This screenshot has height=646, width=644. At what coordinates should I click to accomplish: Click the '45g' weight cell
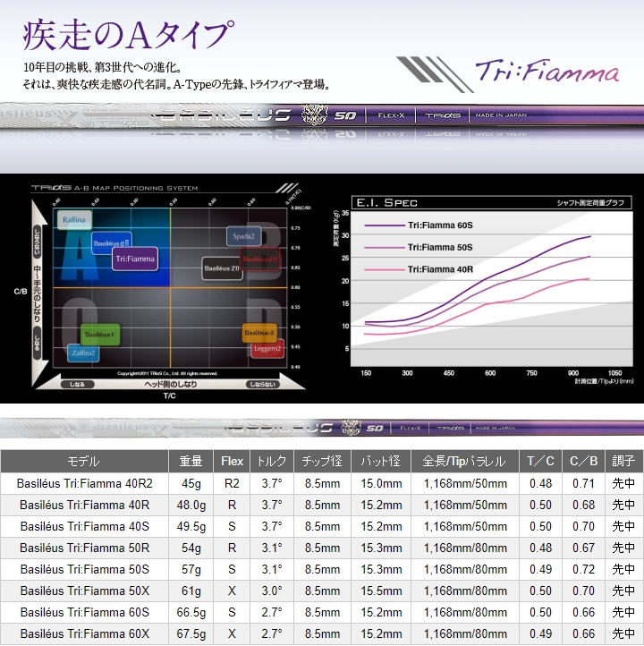pos(191,483)
